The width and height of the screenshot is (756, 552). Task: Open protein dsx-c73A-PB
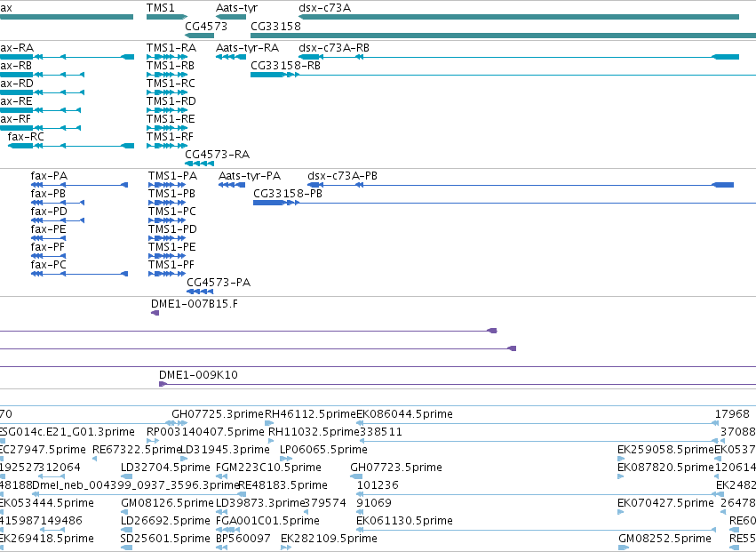point(342,176)
